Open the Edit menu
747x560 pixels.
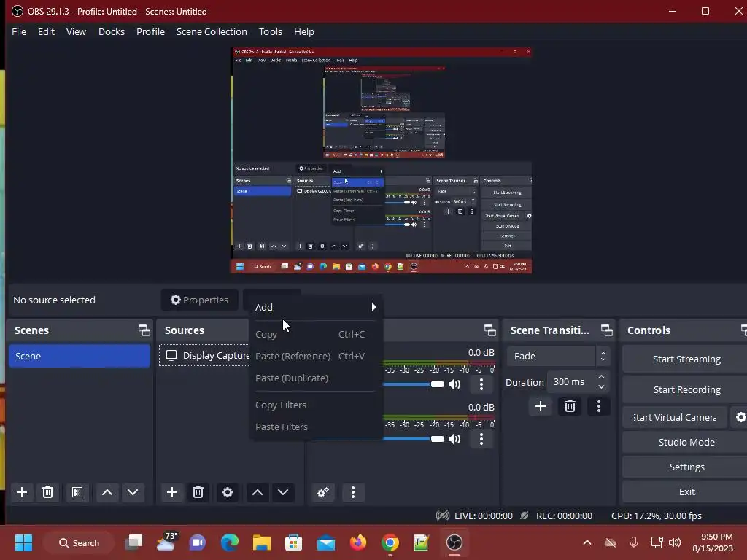point(46,31)
